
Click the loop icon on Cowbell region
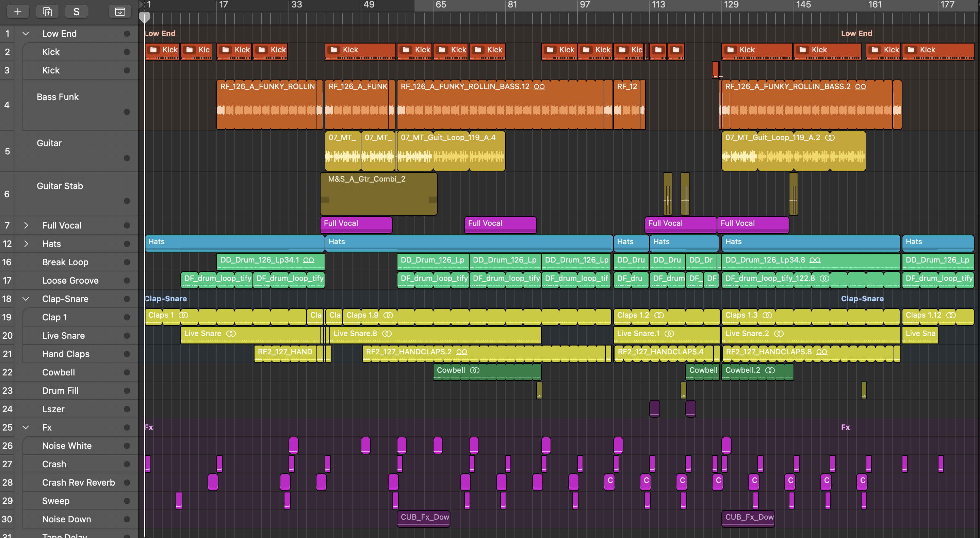click(475, 370)
